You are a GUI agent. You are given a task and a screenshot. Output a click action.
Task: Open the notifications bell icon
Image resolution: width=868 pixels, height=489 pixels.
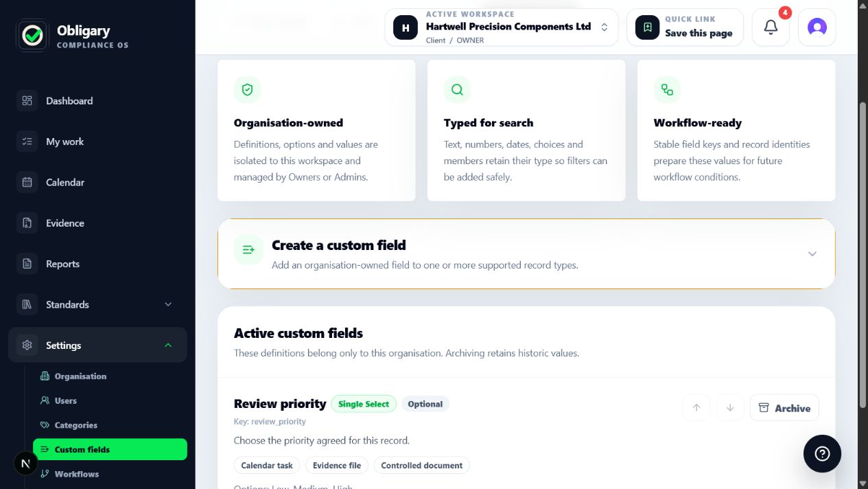pos(771,27)
